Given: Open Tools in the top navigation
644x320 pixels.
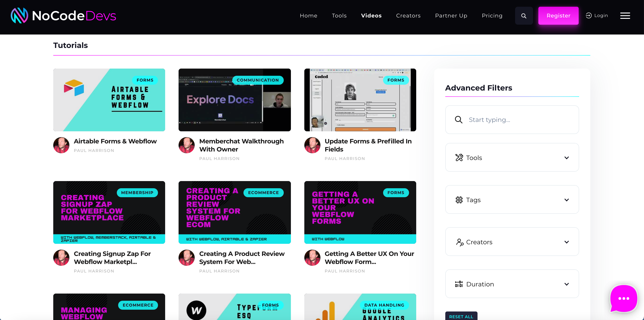Looking at the screenshot, I should coord(339,15).
